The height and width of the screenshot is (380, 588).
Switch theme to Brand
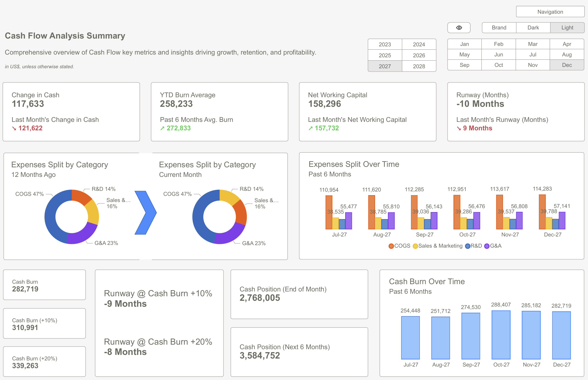point(499,28)
